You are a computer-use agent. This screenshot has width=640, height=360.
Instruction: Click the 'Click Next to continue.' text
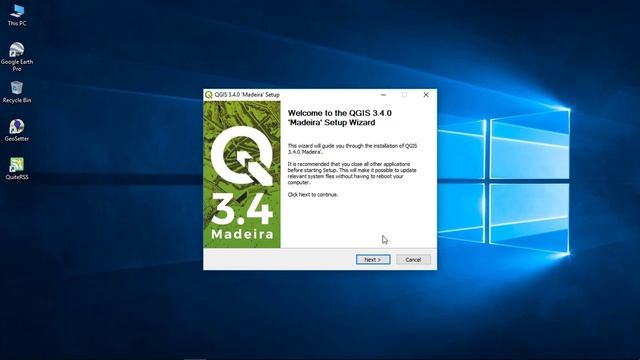click(x=313, y=195)
